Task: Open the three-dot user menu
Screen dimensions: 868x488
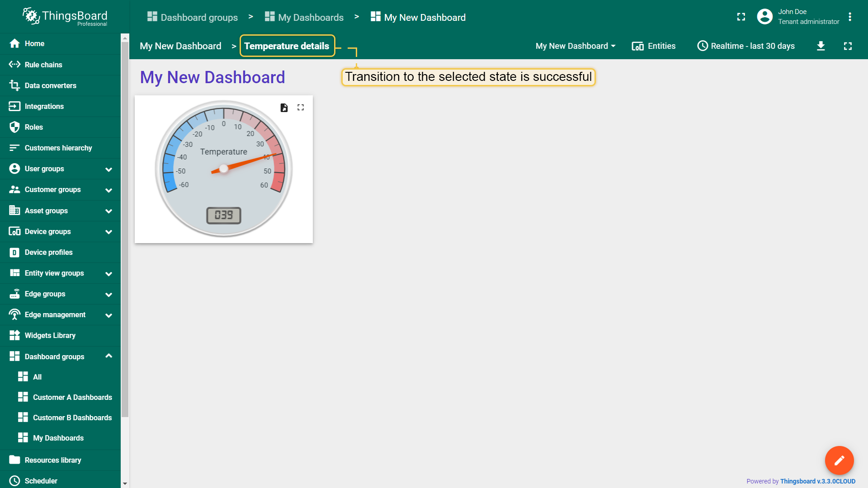Action: pos(850,17)
